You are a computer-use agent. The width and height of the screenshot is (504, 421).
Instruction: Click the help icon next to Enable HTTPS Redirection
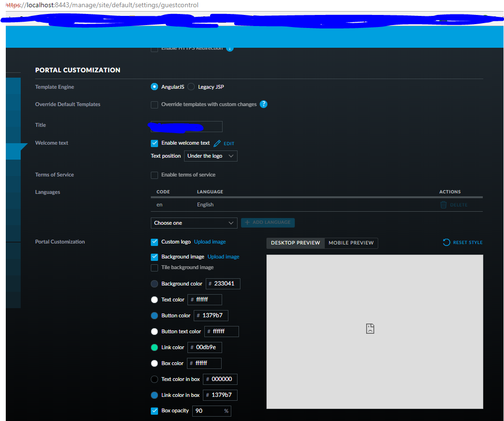(230, 48)
